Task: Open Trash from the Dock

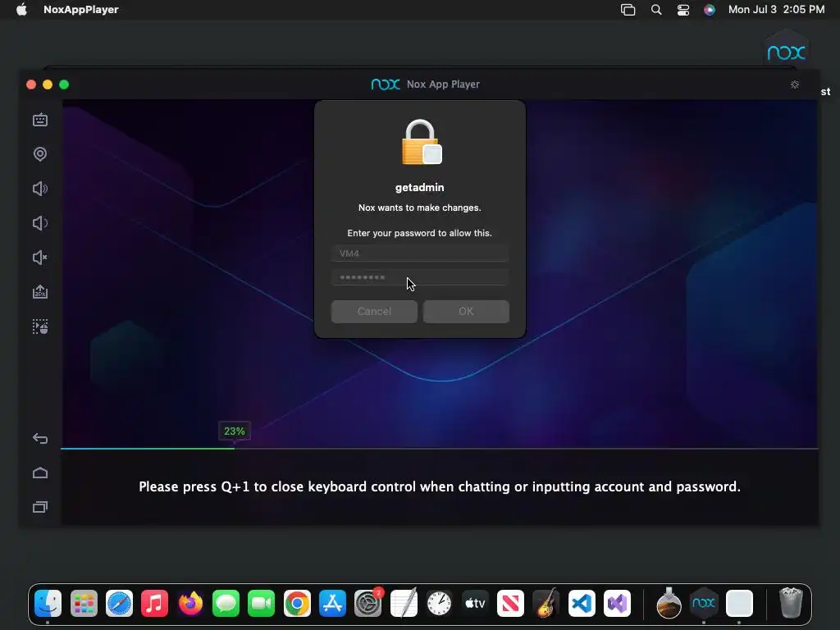Action: [791, 603]
